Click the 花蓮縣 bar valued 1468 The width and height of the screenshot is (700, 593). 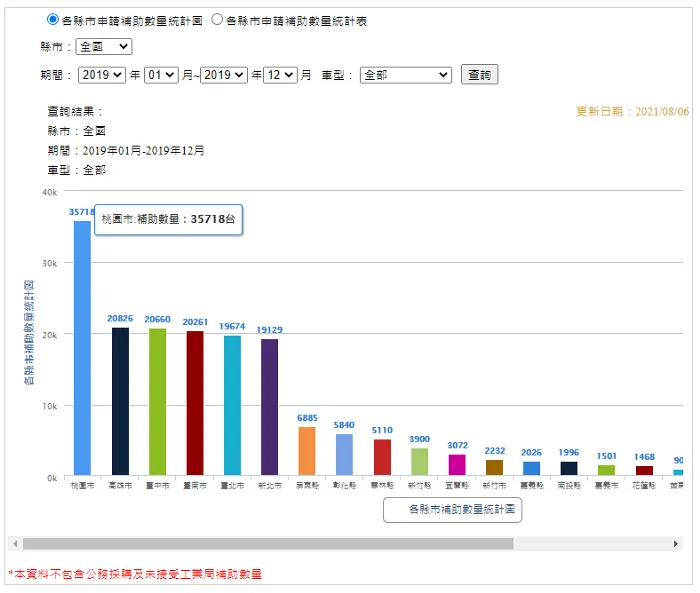[x=644, y=470]
